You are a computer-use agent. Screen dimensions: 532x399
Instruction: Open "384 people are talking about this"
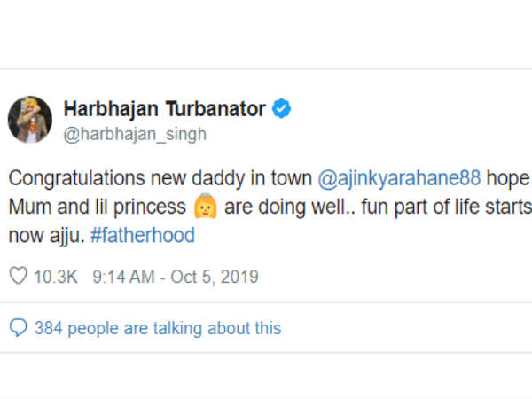pyautogui.click(x=158, y=328)
